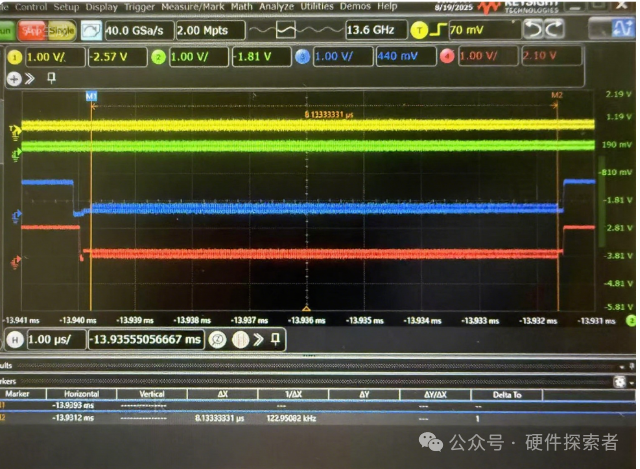Select the -13.9393 ms marker row value

[x=73, y=405]
